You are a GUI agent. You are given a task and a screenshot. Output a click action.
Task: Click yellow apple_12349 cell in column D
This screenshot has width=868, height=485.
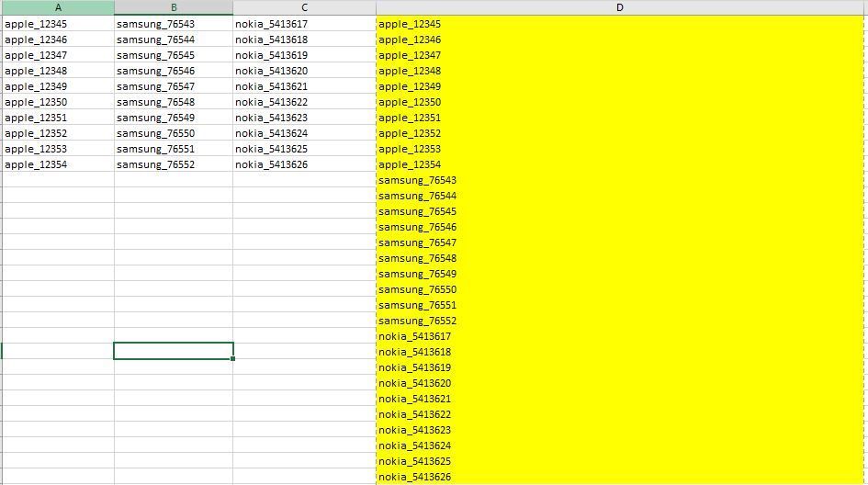pos(620,86)
